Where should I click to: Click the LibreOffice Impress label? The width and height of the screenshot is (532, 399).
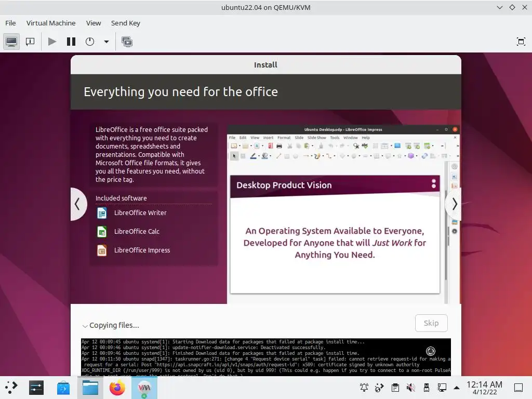point(142,250)
